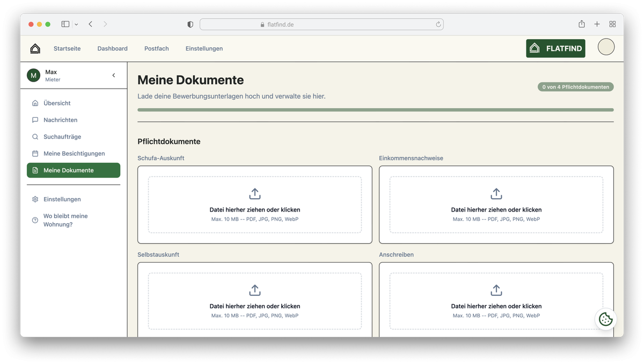Click the Max Mieter profile avatar
The image size is (644, 364).
[x=34, y=75]
